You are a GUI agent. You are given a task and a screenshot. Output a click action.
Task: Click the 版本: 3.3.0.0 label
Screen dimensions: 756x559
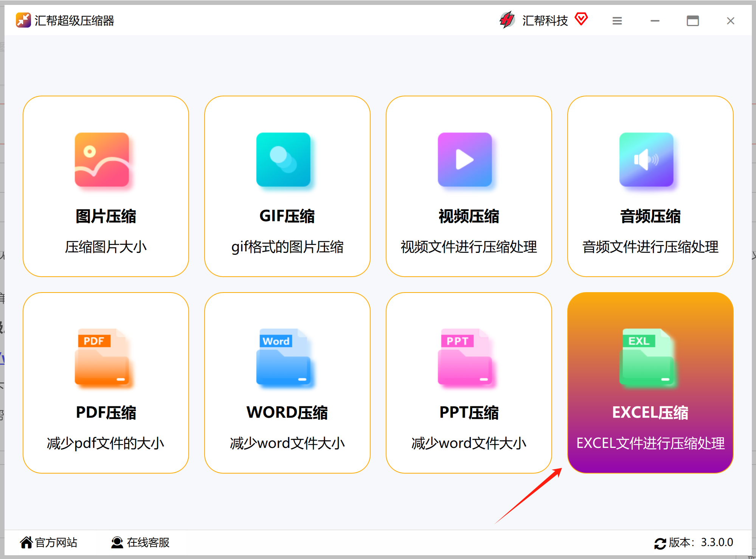pyautogui.click(x=701, y=542)
